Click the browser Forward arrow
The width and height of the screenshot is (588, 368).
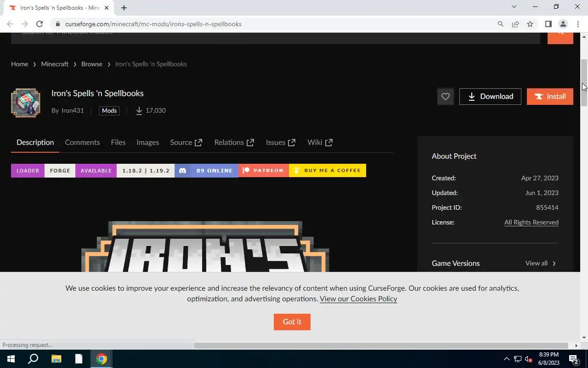[25, 24]
